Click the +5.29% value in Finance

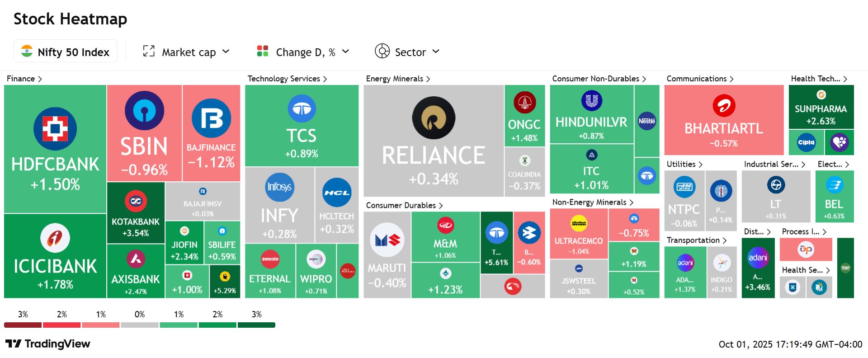click(225, 291)
